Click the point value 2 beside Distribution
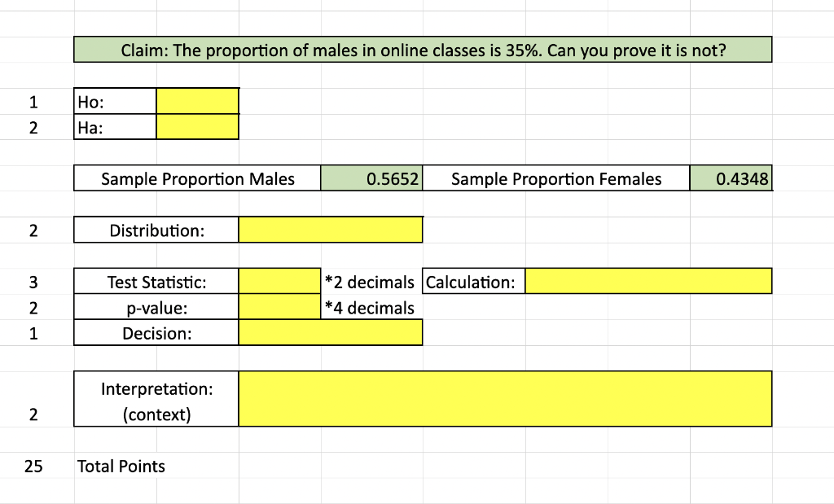 click(x=33, y=230)
